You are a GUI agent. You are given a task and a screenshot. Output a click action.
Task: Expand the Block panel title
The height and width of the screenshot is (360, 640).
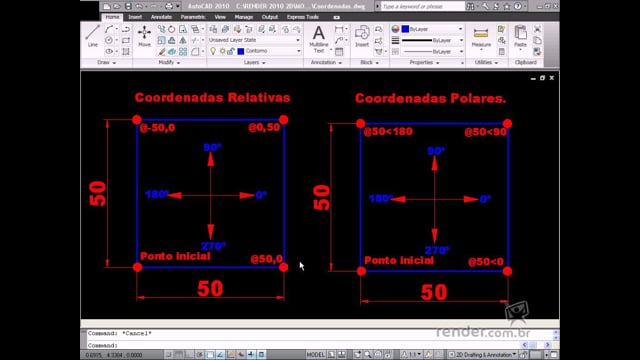tap(369, 62)
